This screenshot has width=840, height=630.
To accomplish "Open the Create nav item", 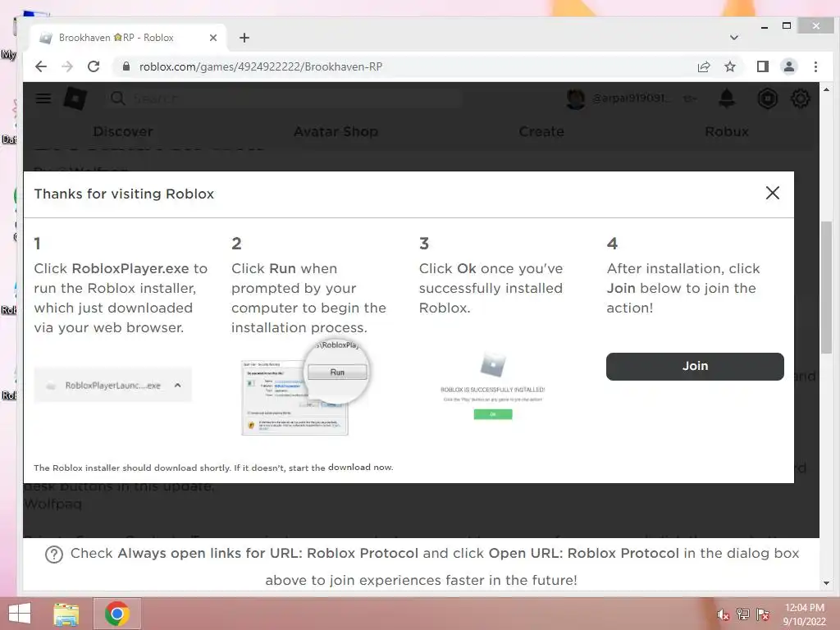I will pyautogui.click(x=541, y=132).
